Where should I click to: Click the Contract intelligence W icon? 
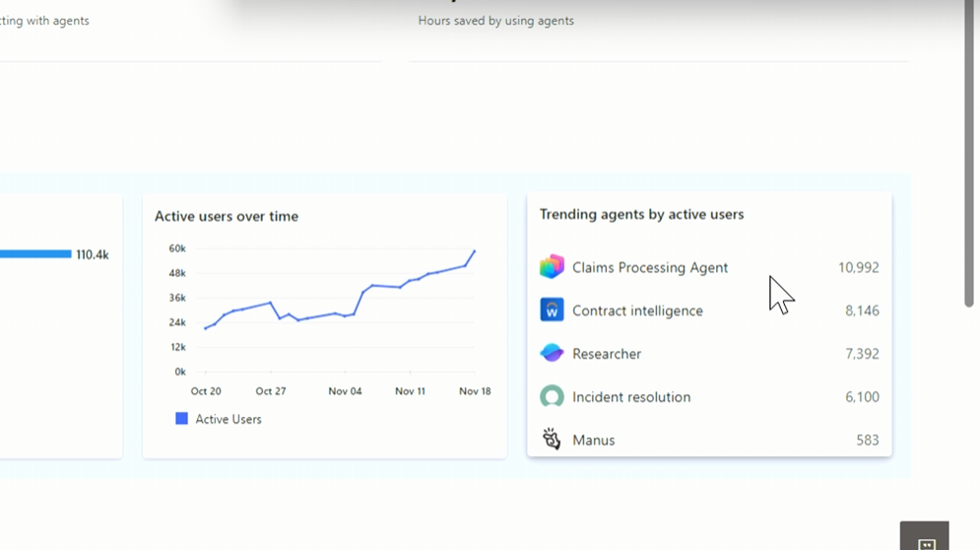[552, 309]
